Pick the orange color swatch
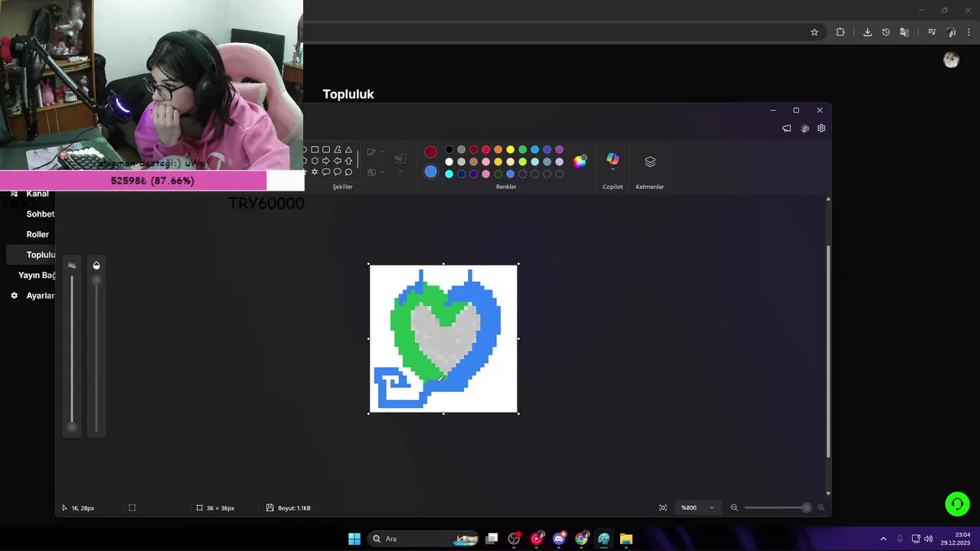 click(x=498, y=149)
